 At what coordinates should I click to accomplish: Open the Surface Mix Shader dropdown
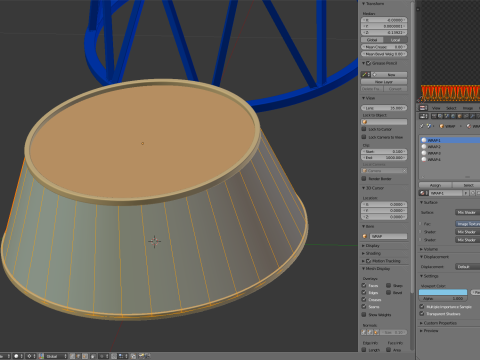click(468, 212)
